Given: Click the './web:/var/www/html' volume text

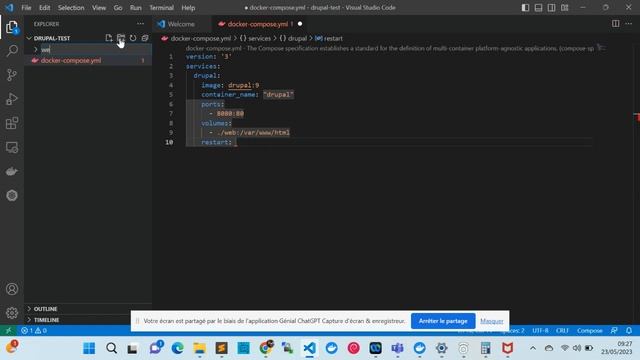Looking at the screenshot, I should [x=253, y=133].
